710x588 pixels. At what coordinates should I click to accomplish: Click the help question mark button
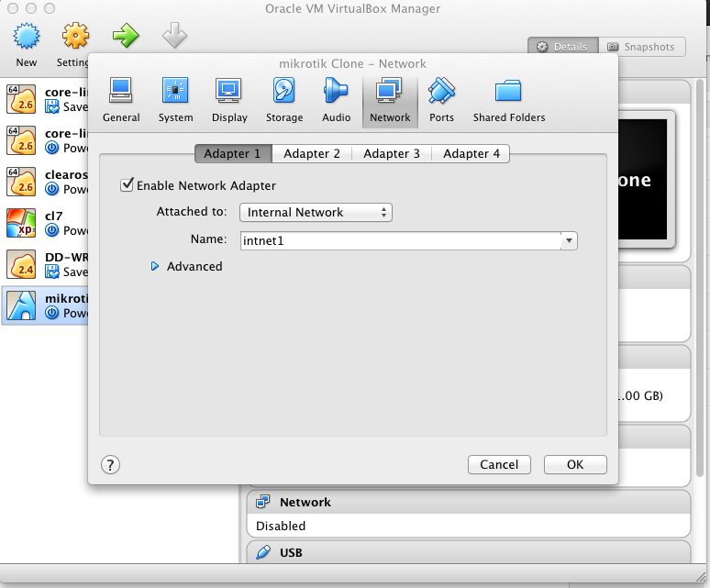pos(110,464)
